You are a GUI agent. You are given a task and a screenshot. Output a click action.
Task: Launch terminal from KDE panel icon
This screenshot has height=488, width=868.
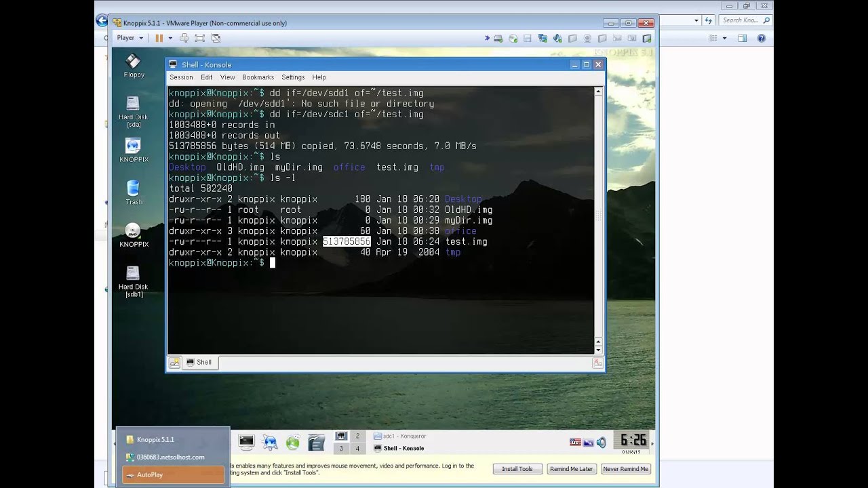click(246, 442)
